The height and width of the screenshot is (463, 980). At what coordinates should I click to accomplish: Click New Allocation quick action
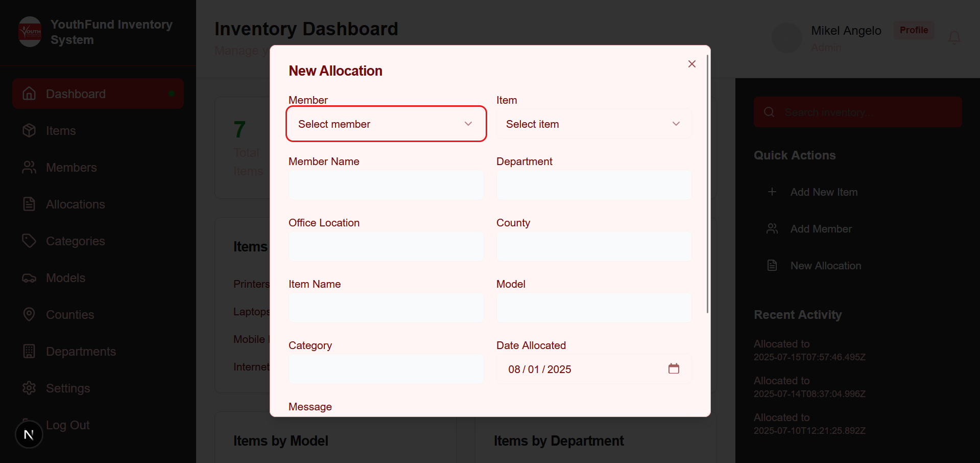click(858, 266)
